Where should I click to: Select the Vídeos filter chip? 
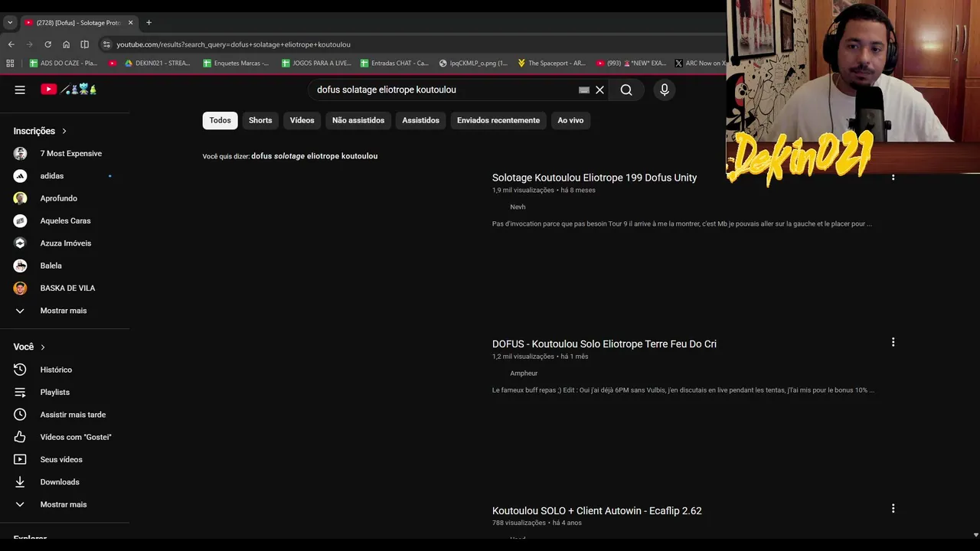302,120
